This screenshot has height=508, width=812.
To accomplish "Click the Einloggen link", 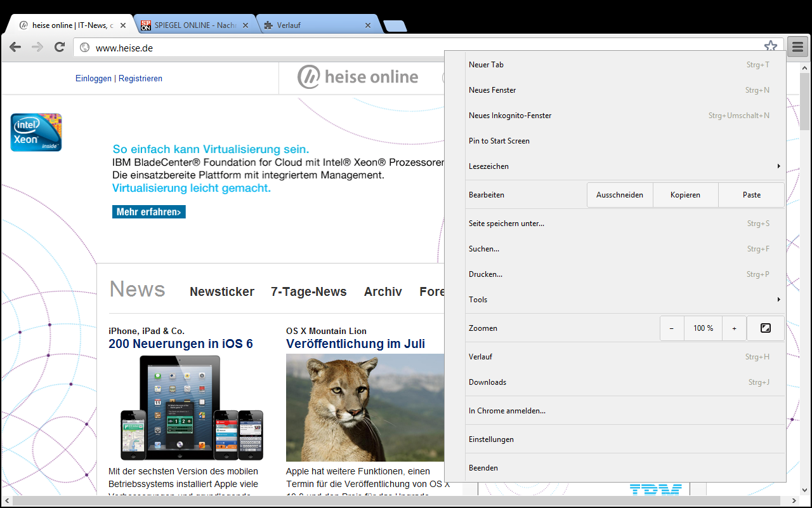I will coord(93,79).
